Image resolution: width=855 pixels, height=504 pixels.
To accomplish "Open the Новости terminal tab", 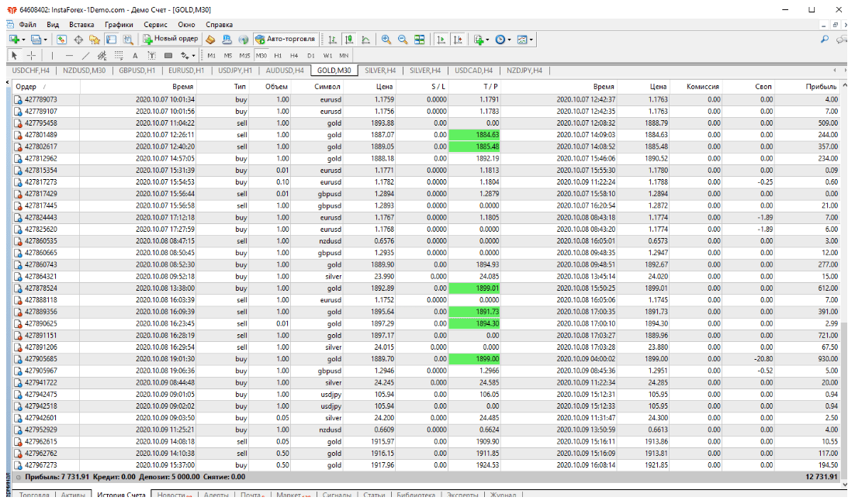I will [173, 495].
